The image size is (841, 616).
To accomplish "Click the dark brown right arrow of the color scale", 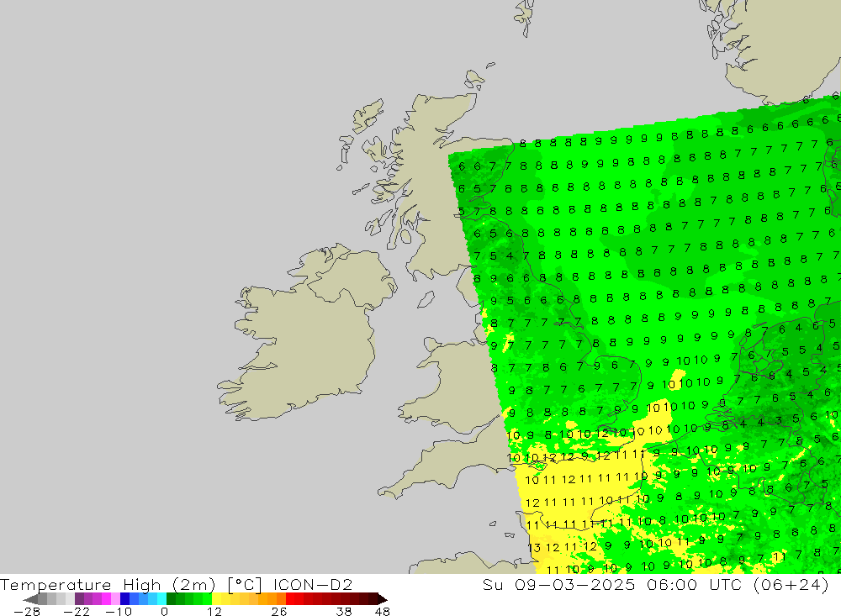I will click(383, 599).
